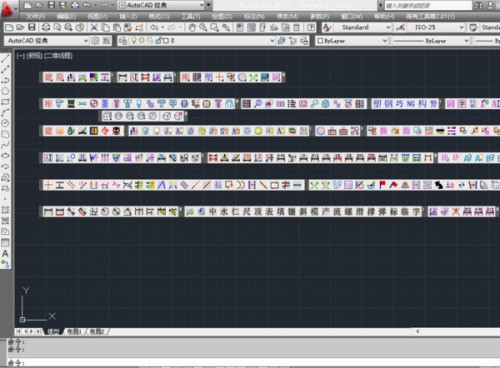Open the ByLayer color control swatch
Viewport: 500px width, 368px height.
click(352, 41)
